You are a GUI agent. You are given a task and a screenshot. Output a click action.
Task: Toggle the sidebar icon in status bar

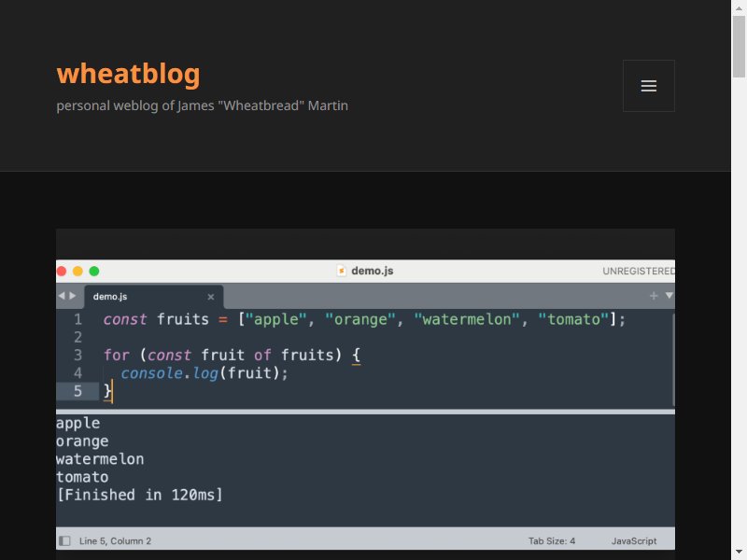click(x=64, y=541)
